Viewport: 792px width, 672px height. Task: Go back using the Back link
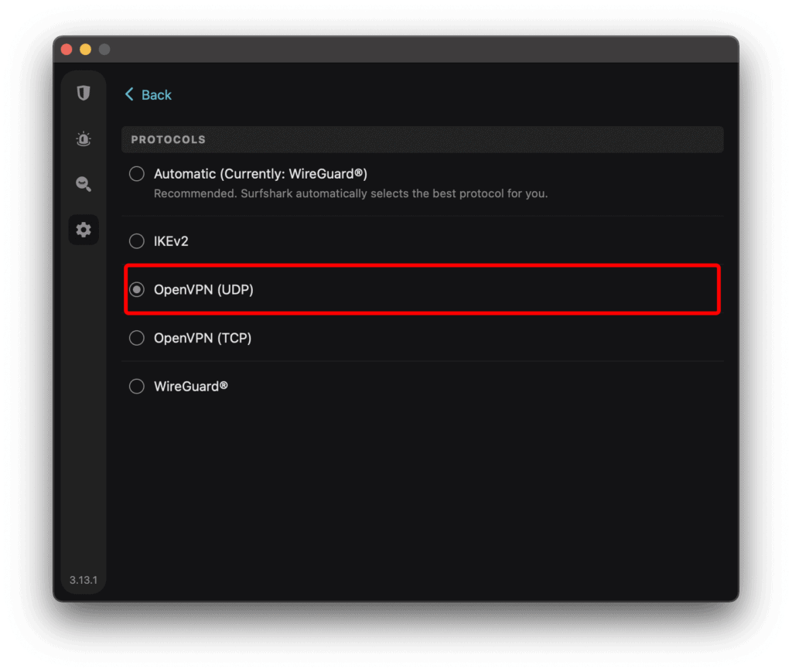[156, 95]
